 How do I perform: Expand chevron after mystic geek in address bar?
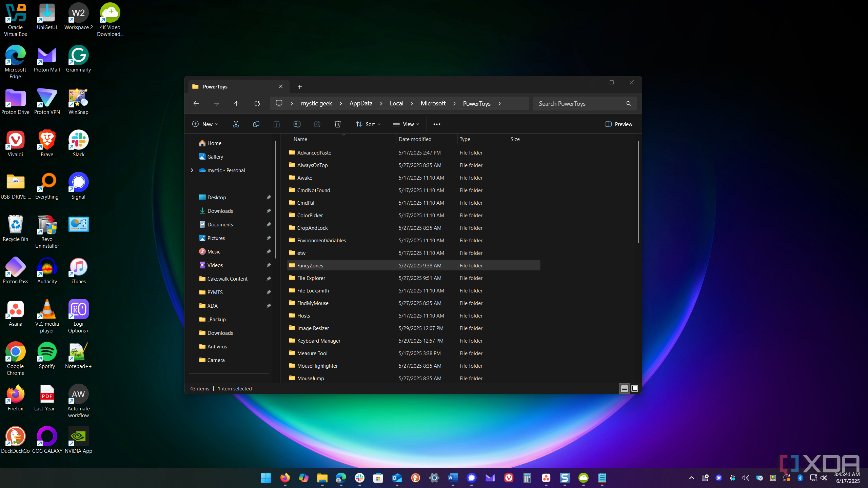[x=341, y=103]
